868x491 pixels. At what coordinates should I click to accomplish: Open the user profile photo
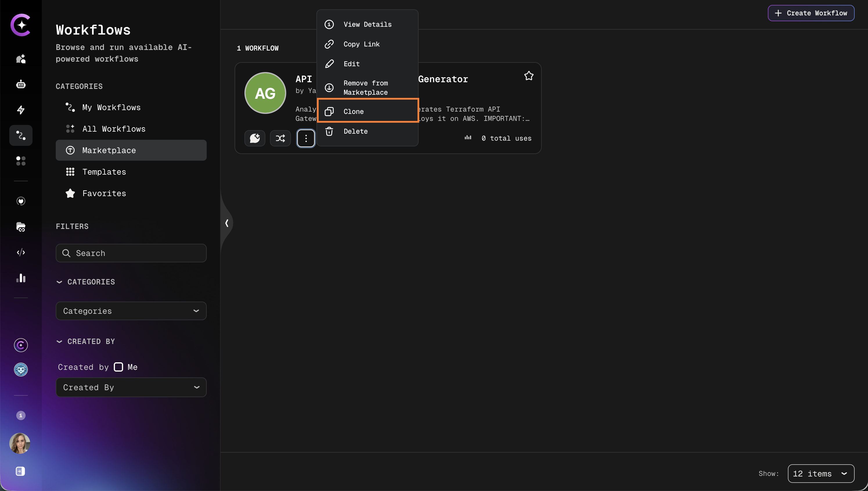click(x=20, y=443)
